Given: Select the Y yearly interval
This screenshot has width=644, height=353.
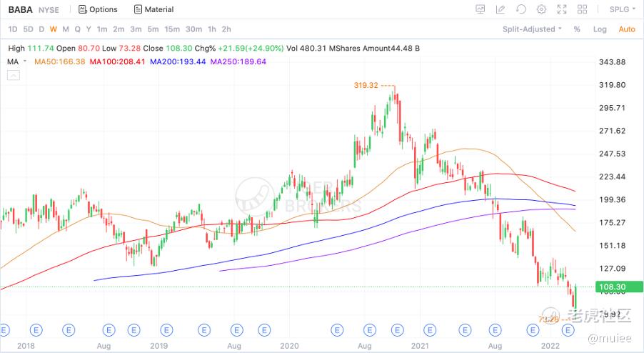Looking at the screenshot, I should [x=89, y=29].
